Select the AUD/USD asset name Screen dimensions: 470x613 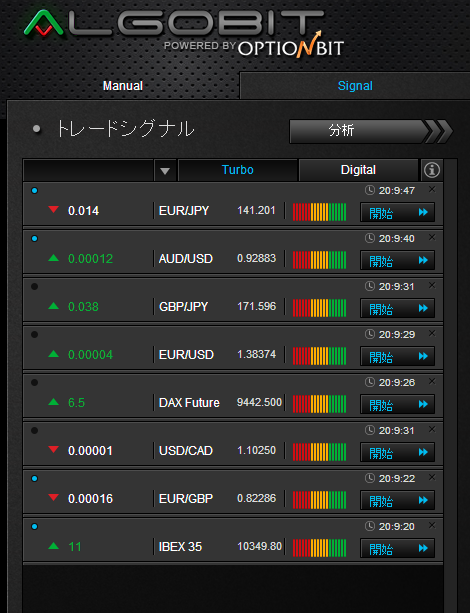(x=186, y=259)
